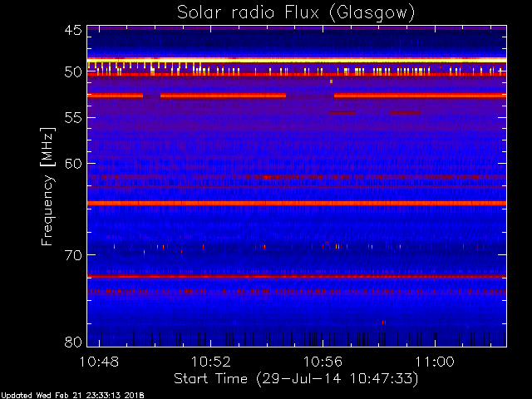Click the 45 frequency tick label

(73, 30)
